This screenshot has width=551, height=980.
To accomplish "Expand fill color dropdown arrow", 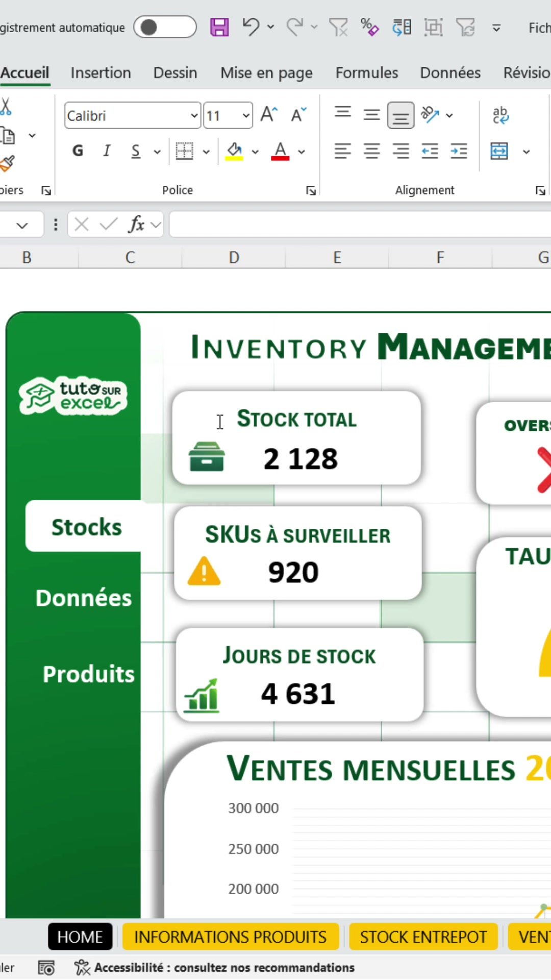I will click(255, 152).
